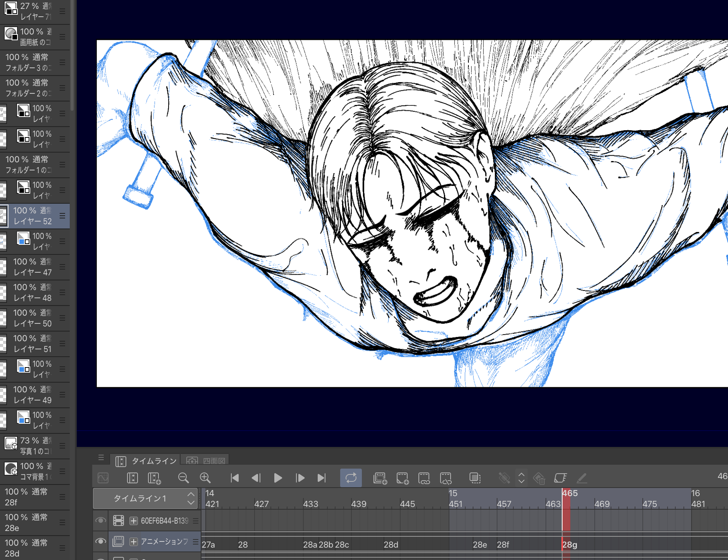Zoom out the timeline view
This screenshot has height=560, width=728.
(183, 478)
